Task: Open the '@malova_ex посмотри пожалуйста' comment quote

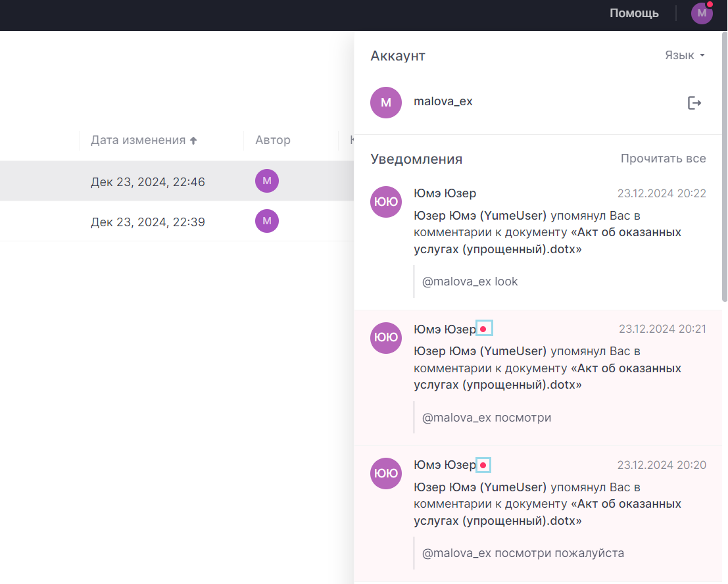Action: (x=523, y=553)
